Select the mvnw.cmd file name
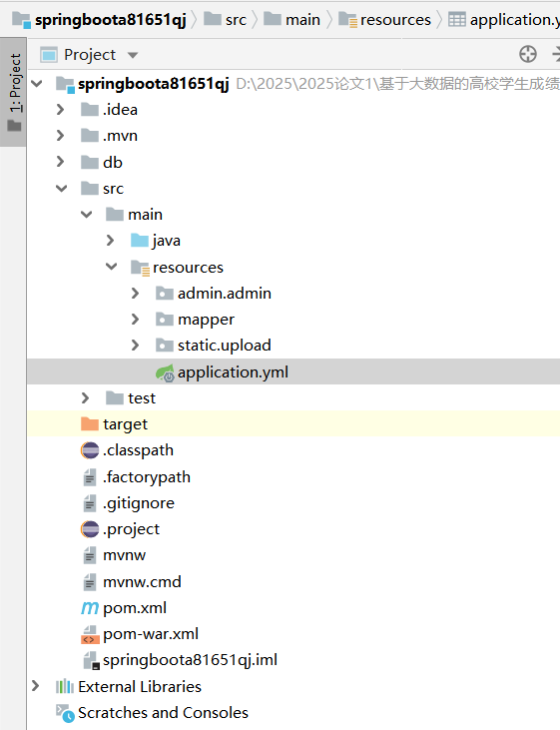 point(142,582)
